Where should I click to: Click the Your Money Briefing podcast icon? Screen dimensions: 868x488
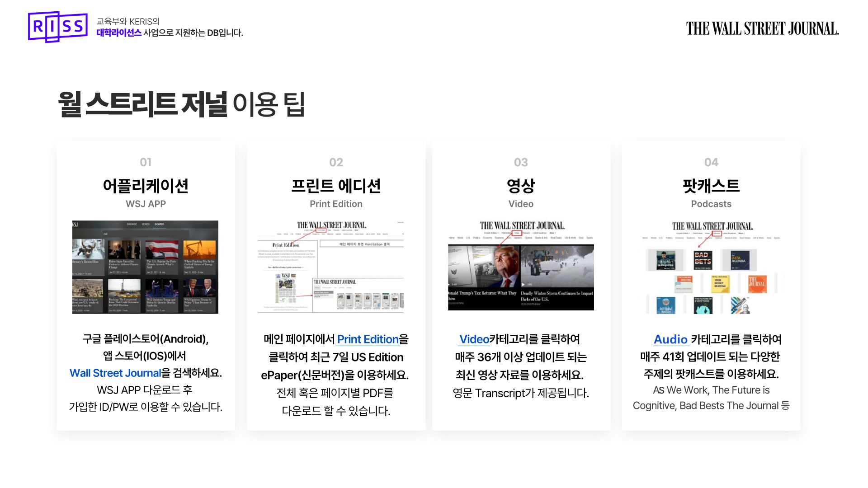[720, 284]
